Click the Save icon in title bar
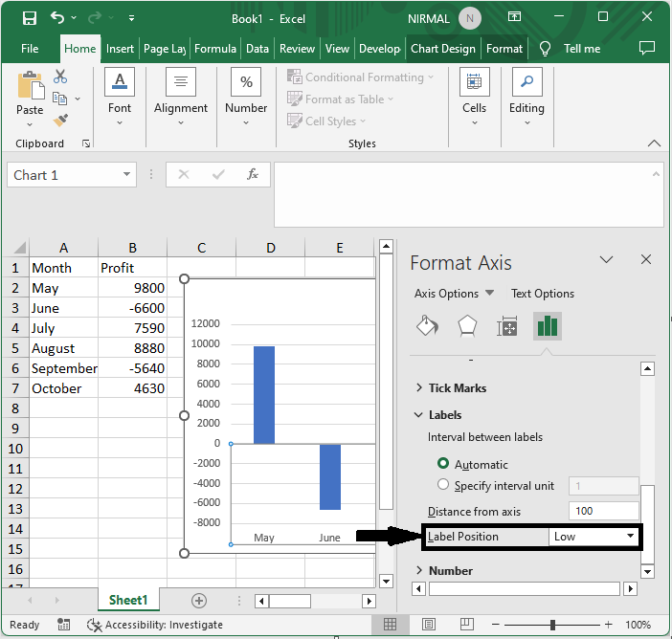Viewport: 672px width, 639px height. [29, 18]
